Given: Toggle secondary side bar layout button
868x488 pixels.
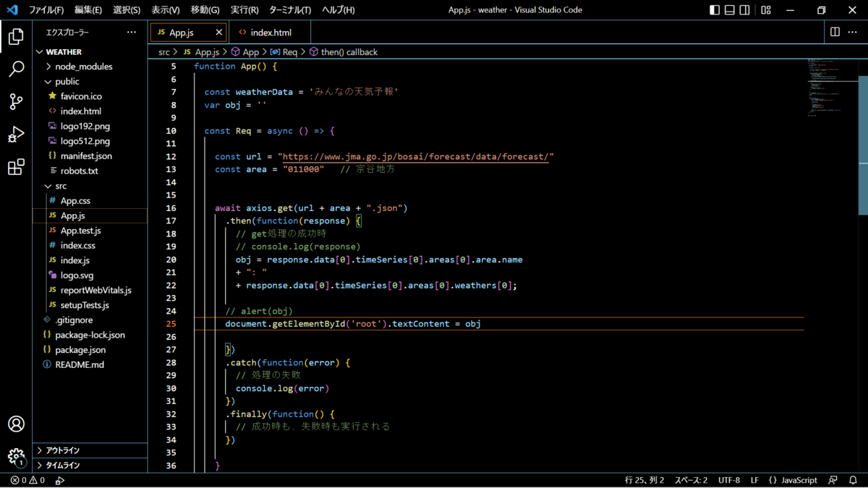Looking at the screenshot, I should tap(746, 10).
